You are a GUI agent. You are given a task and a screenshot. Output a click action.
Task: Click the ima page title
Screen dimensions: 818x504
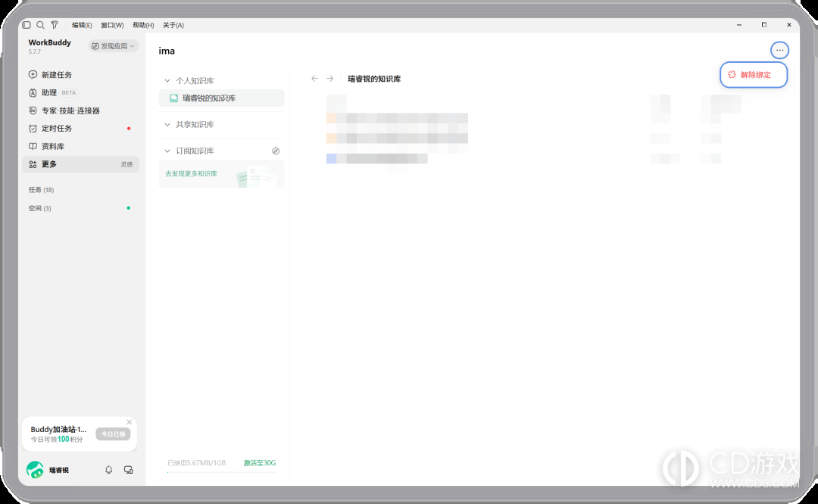point(167,51)
